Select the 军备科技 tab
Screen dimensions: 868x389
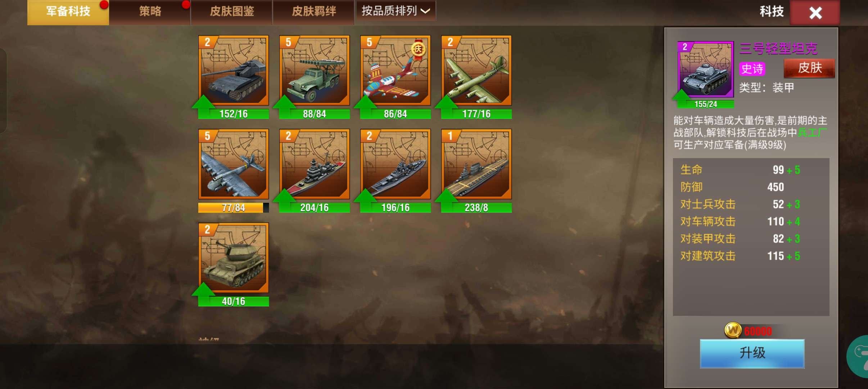[x=68, y=12]
